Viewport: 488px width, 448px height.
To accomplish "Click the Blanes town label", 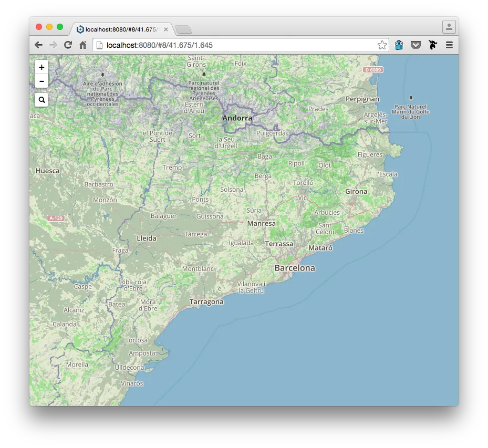I will (x=354, y=231).
